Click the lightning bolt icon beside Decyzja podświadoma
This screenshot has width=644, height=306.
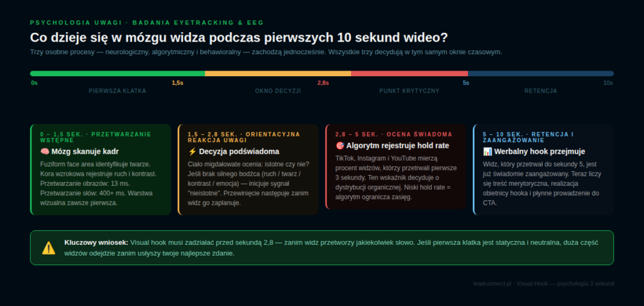[x=192, y=152]
